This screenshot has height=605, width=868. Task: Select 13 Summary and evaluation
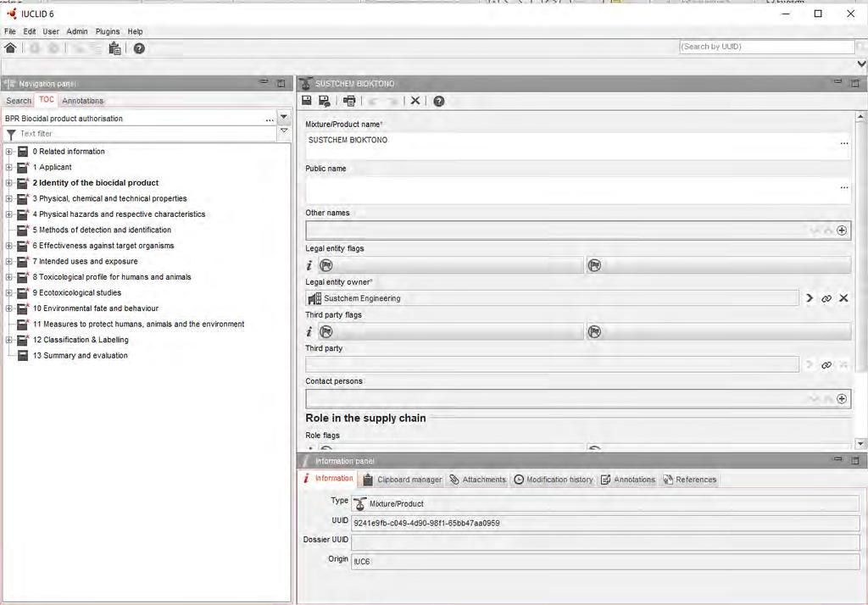[81, 355]
